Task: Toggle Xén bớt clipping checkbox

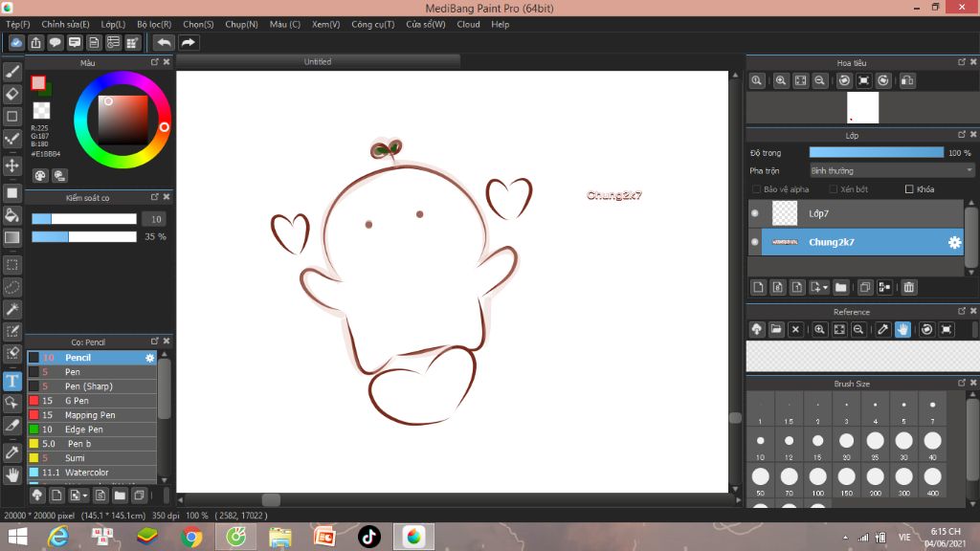Action: tap(834, 189)
